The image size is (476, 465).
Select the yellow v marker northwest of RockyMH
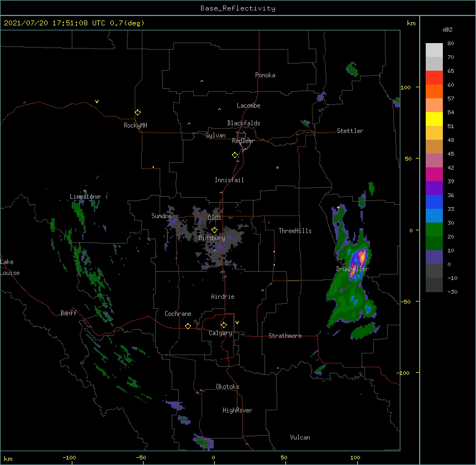97,102
